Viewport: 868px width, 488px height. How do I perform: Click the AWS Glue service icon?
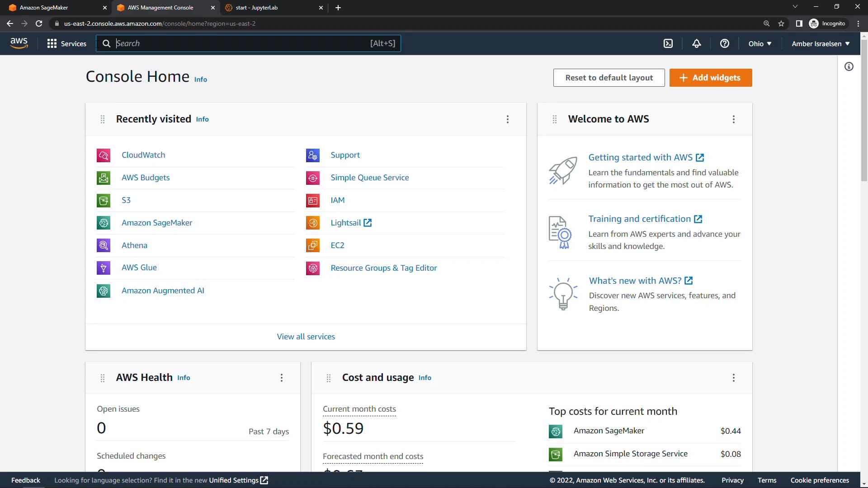point(104,267)
